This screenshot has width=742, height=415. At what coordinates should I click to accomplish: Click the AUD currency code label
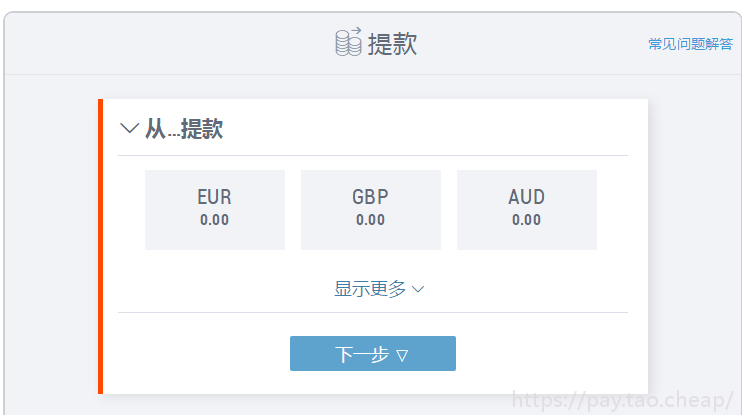click(527, 197)
